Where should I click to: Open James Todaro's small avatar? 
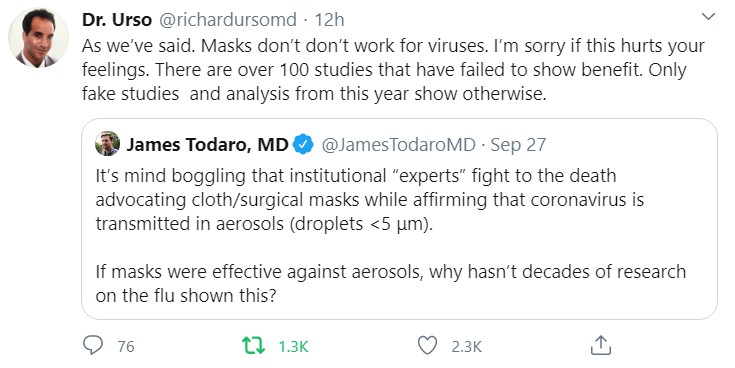coord(107,143)
